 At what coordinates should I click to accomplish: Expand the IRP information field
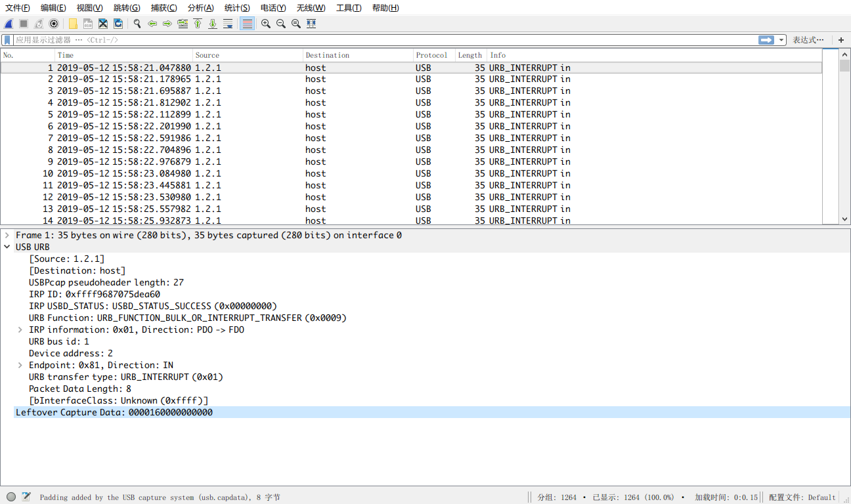tap(20, 330)
